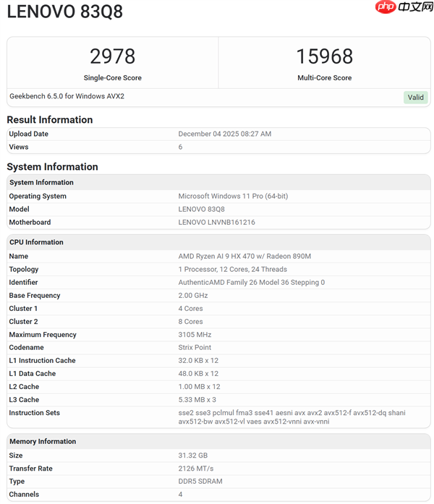Click the Codename label
Viewport: 434px width, 504px height.
(26, 348)
